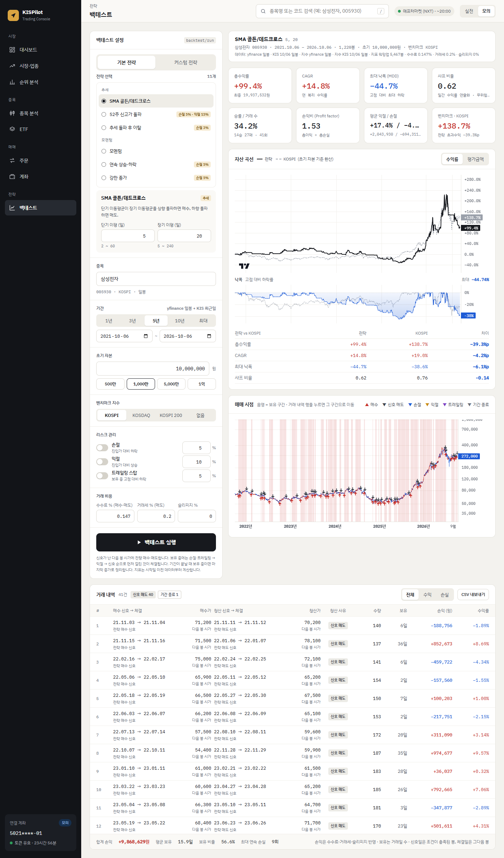504x858 pixels.
Task: Open the 대시보드 dashboard icon
Action: pyautogui.click(x=12, y=50)
